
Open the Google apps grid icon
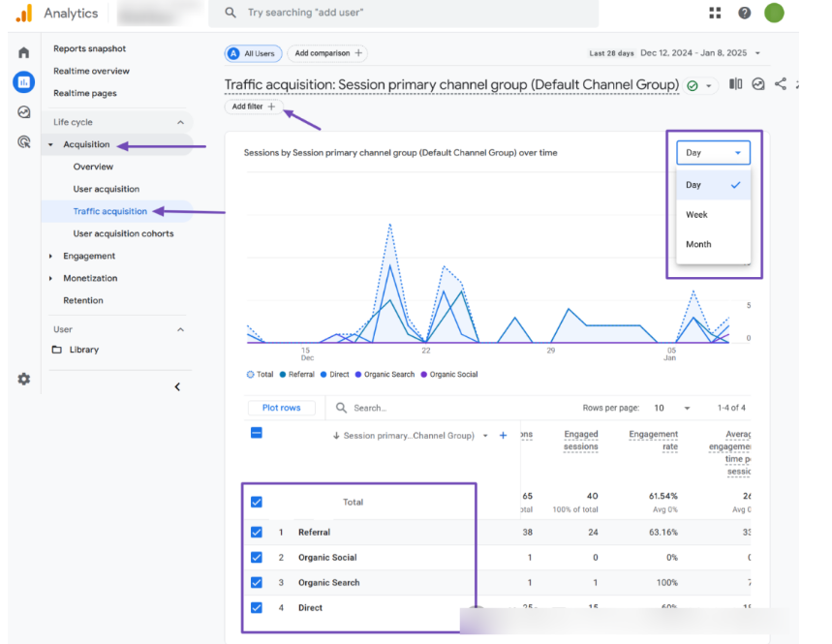tap(715, 13)
